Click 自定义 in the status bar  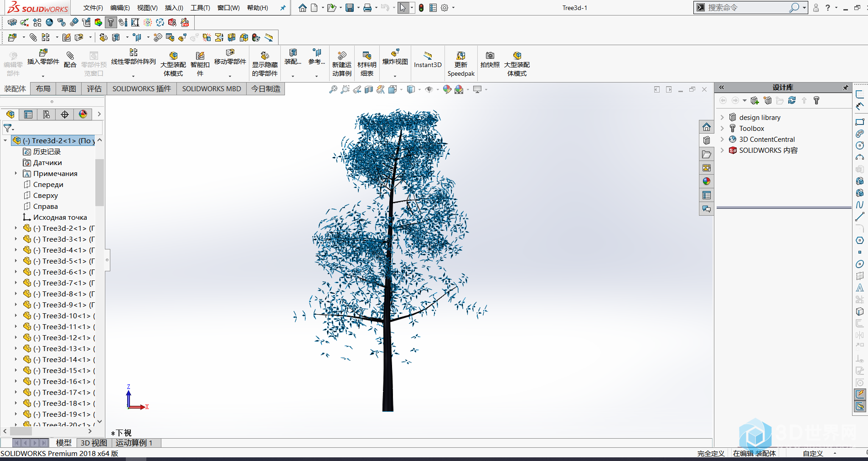[x=813, y=453]
